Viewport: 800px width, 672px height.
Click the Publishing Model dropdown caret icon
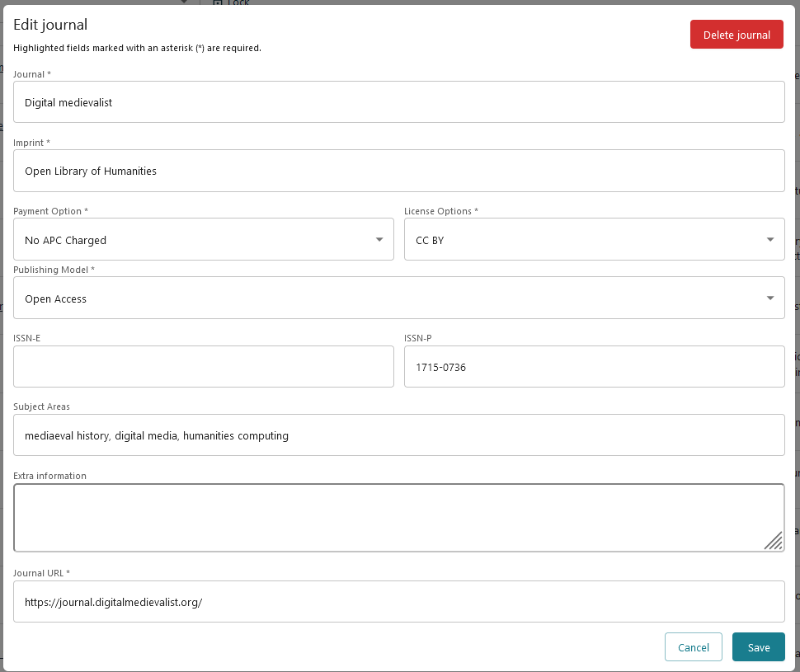769,298
